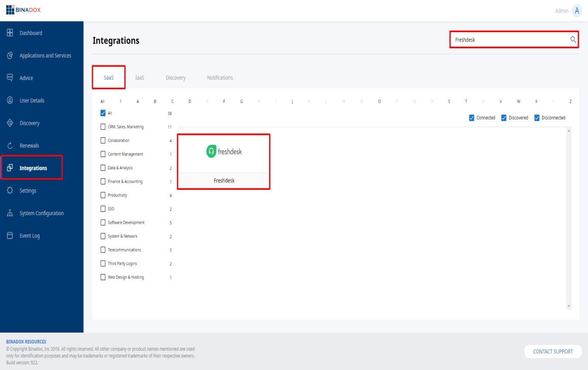Click the Binadox Resources link
The image size is (588, 370).
click(x=26, y=342)
